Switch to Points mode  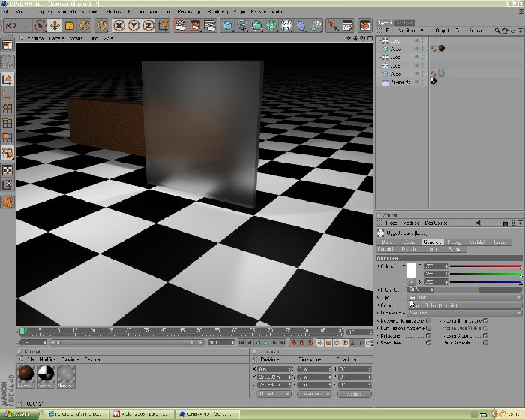point(7,109)
